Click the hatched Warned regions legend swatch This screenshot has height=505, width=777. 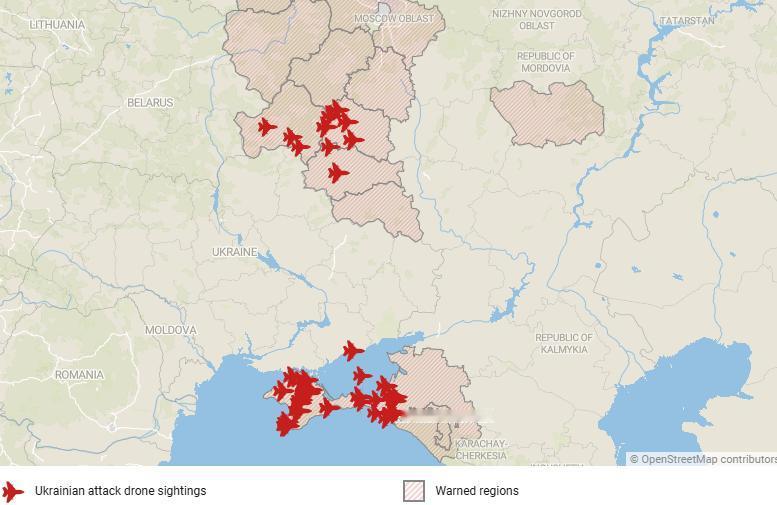[414, 491]
